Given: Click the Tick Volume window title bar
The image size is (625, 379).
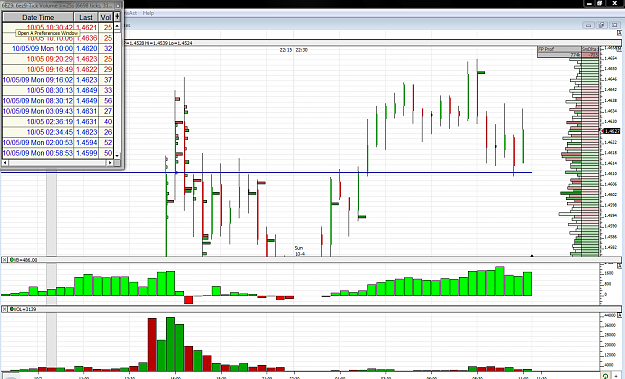Looking at the screenshot, I should (58, 6).
